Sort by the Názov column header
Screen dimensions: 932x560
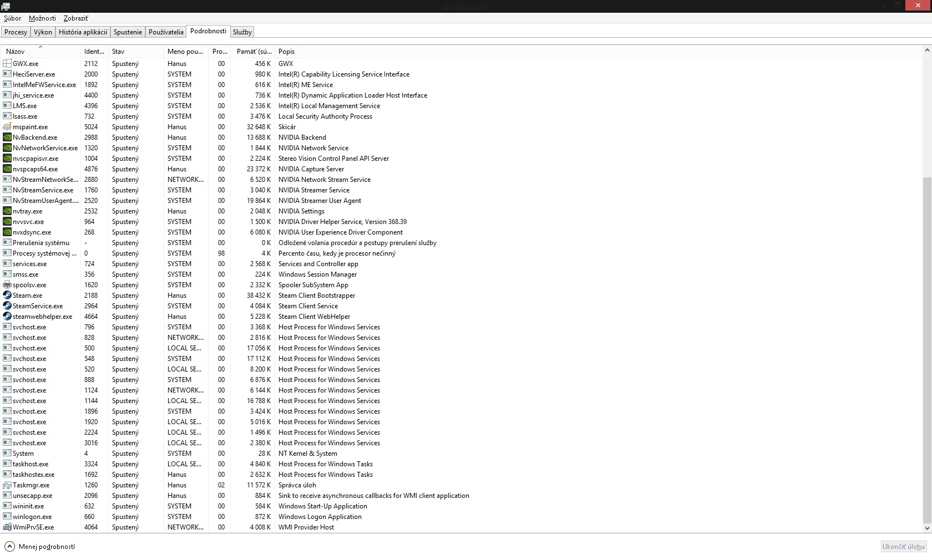click(41, 52)
